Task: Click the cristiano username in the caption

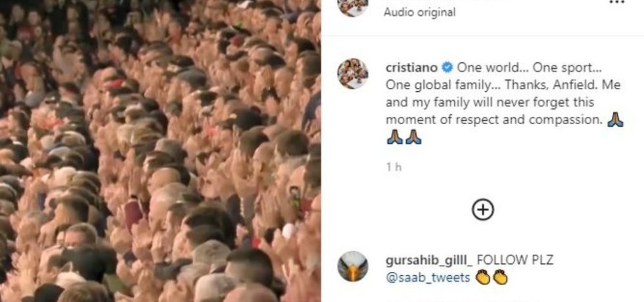Action: (x=411, y=68)
